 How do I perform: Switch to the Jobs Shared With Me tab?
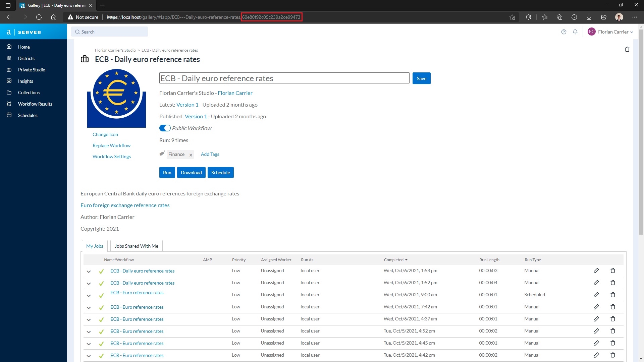tap(136, 246)
